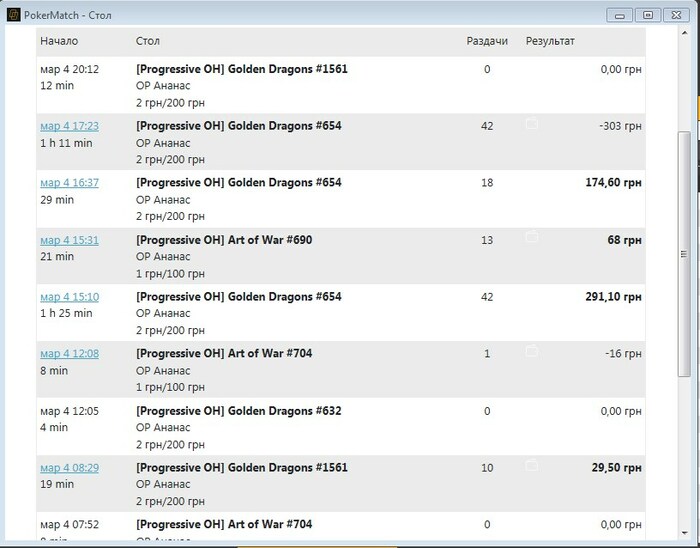700x548 pixels.
Task: Click ОР Ананас in the 12:08 row
Action: tap(163, 371)
